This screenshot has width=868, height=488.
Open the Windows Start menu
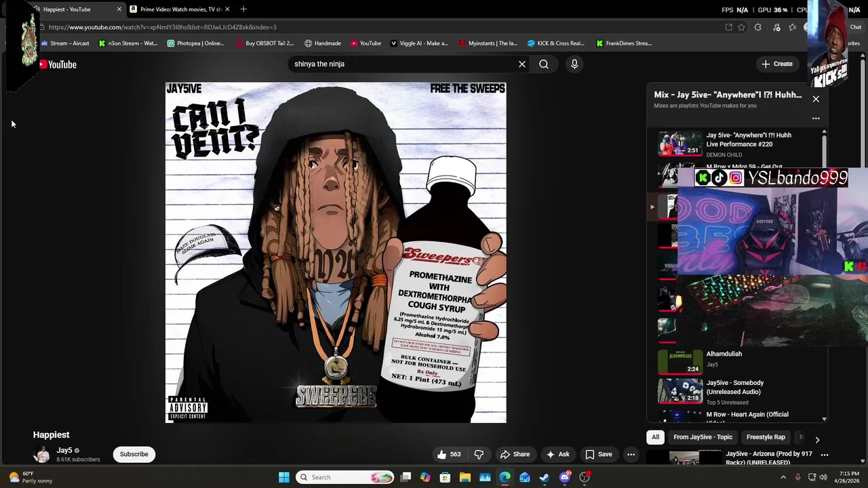point(284,477)
